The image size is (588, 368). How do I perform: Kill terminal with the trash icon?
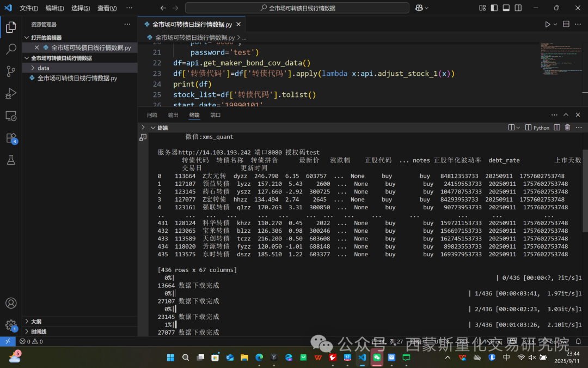click(567, 128)
